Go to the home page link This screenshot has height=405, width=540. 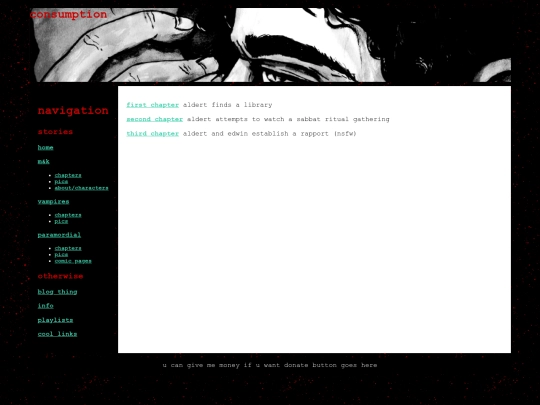point(45,148)
